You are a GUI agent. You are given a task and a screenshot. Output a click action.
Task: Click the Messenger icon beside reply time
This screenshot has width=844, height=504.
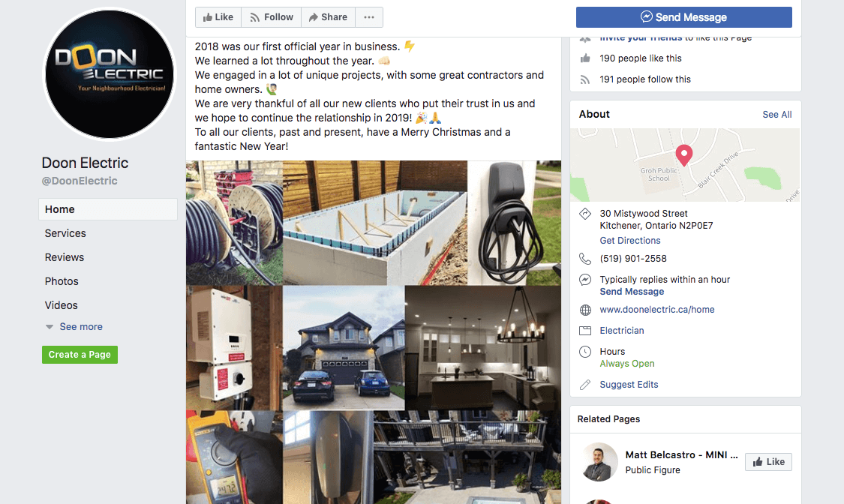585,280
